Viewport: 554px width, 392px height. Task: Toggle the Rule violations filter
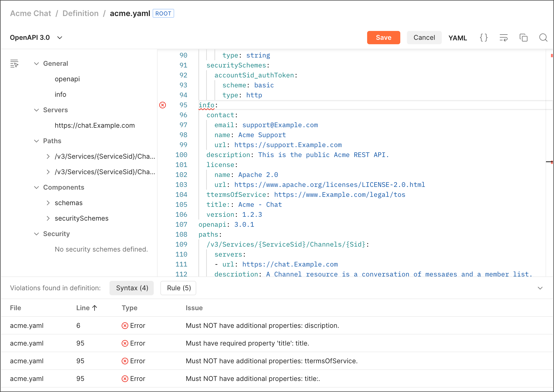(178, 288)
